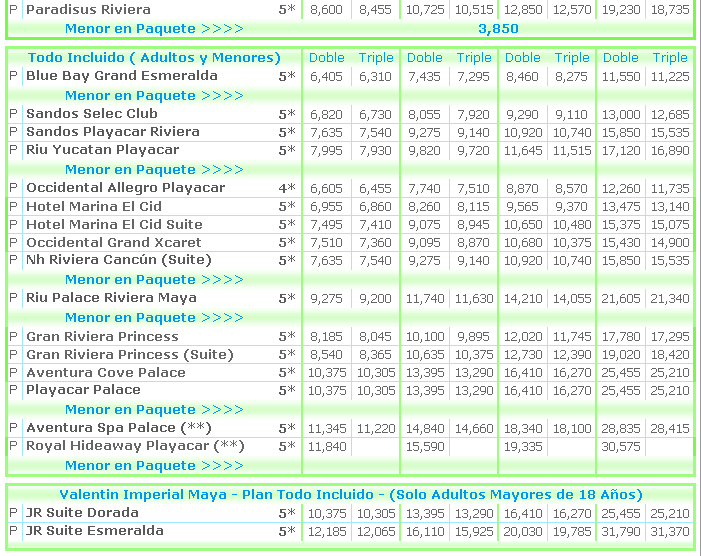Image resolution: width=701 pixels, height=556 pixels.
Task: Click the P marker beside Playacar Palace
Action: tap(13, 390)
